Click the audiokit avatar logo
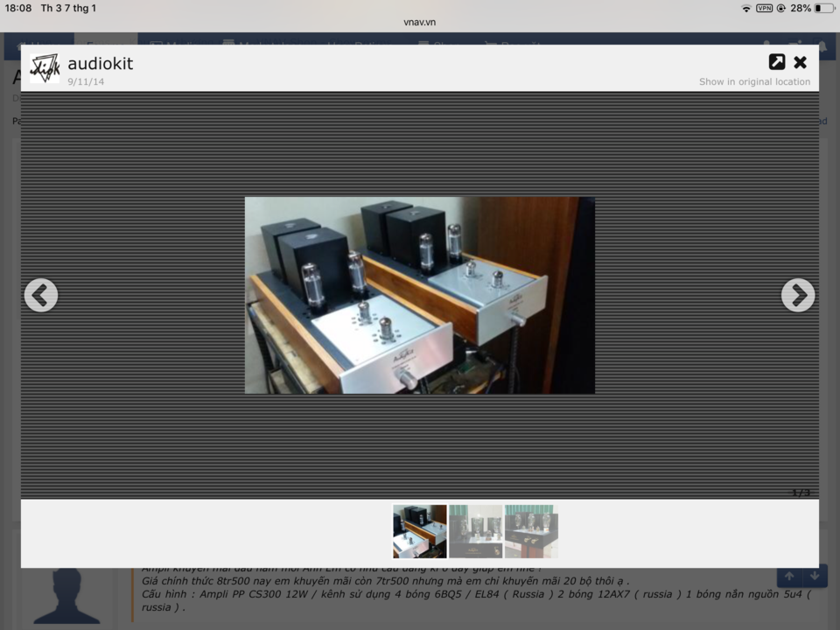The height and width of the screenshot is (630, 840). tap(45, 68)
